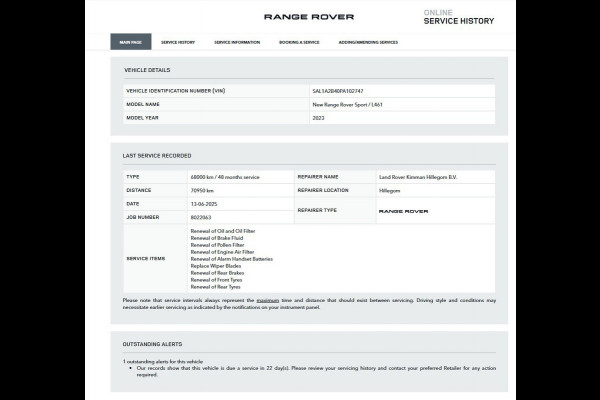Click Replace Wiper Blades item

[x=216, y=266]
